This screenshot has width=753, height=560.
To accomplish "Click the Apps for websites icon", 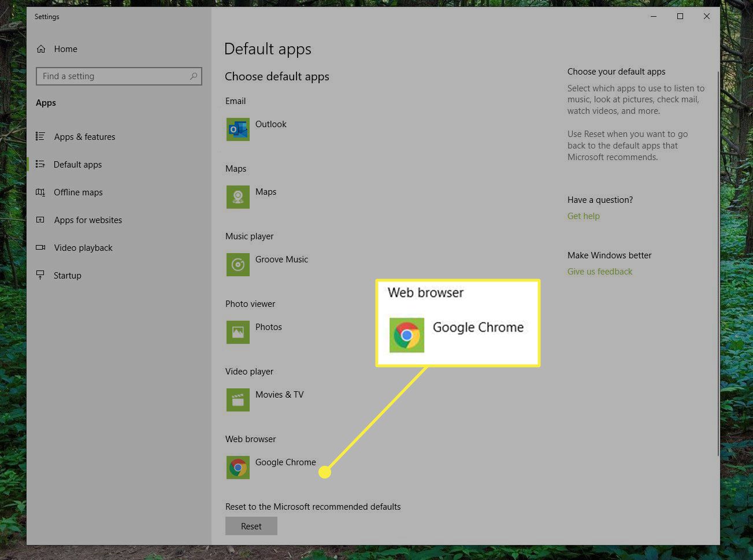I will (40, 220).
